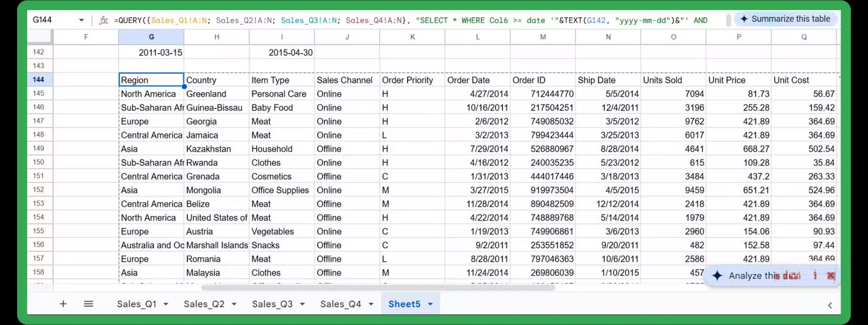Open Sales_Q4 tab dropdown arrow
Viewport: 868px width, 325px height.
click(371, 304)
